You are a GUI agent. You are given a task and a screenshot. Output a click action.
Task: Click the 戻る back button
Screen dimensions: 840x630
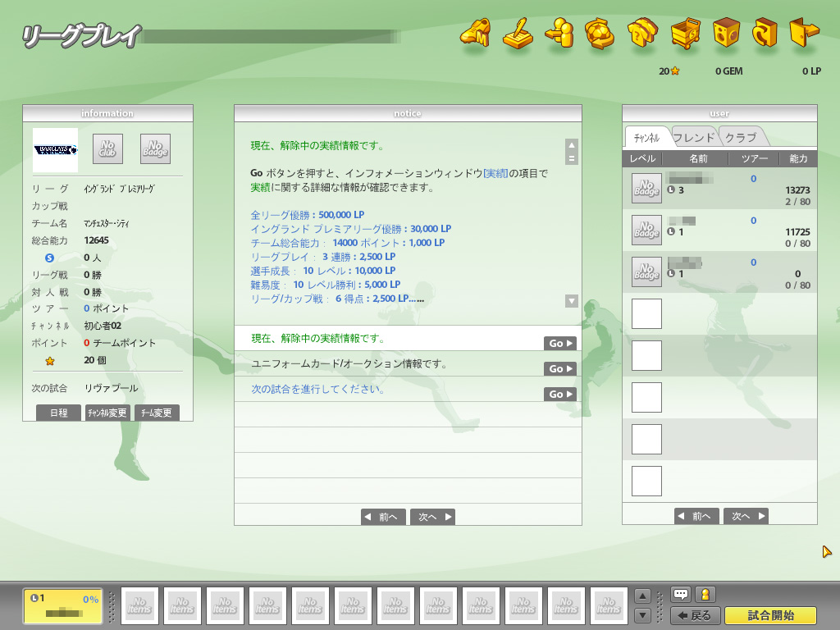pos(696,615)
